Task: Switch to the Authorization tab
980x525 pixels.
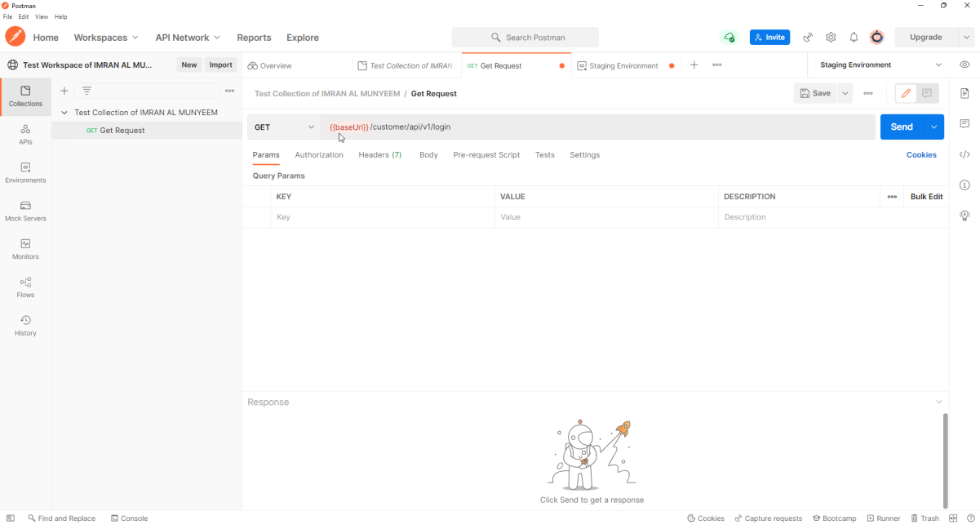Action: (x=319, y=155)
